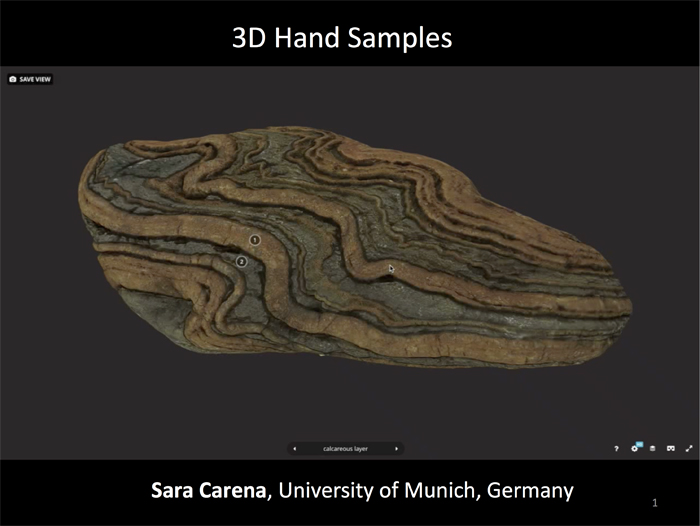Click the white mouse pointer on rock
This screenshot has height=526, width=700.
(391, 268)
